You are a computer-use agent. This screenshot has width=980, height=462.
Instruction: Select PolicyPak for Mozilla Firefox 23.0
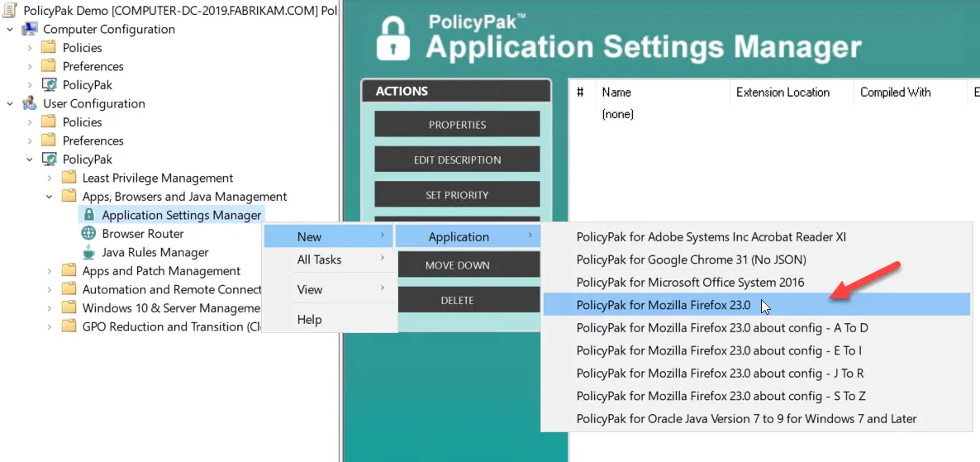tap(756, 305)
